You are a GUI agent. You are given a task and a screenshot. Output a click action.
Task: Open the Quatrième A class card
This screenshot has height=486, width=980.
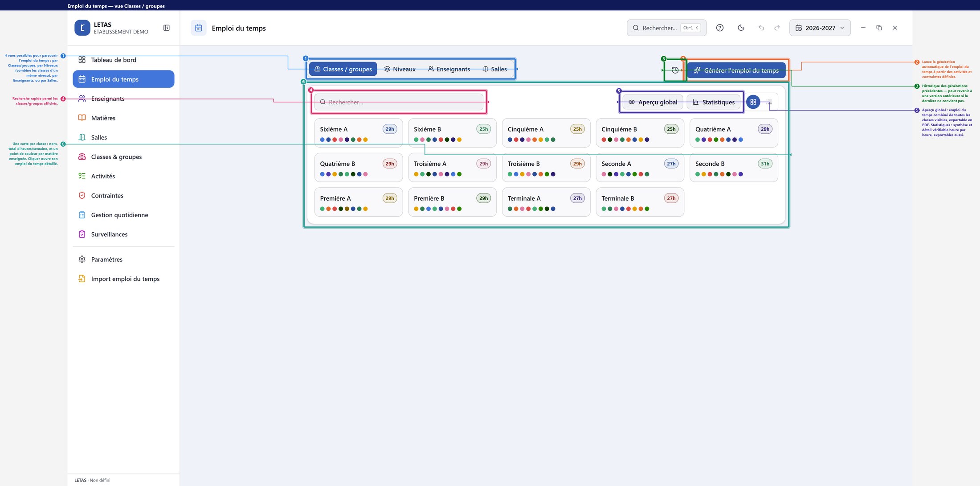734,133
